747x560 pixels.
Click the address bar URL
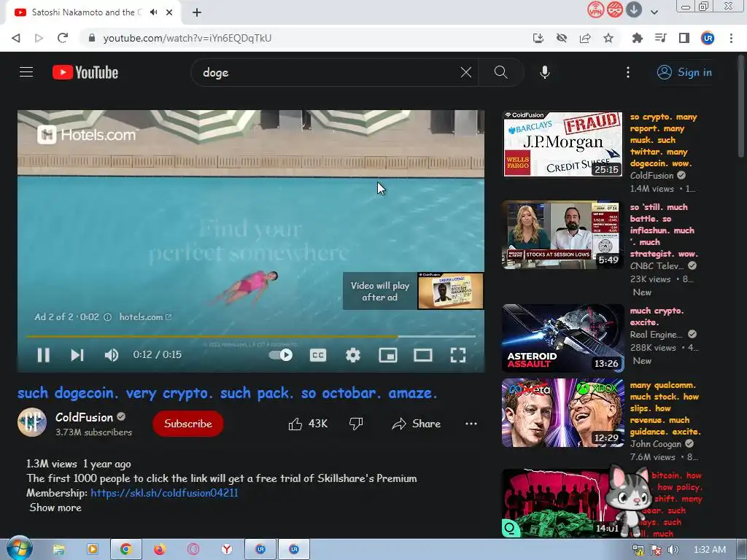click(x=187, y=38)
